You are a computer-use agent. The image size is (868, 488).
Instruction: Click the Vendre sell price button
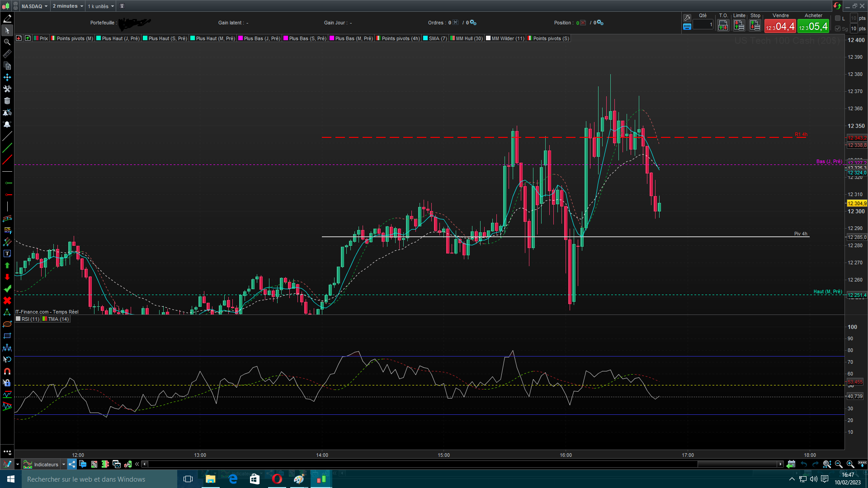click(x=780, y=26)
